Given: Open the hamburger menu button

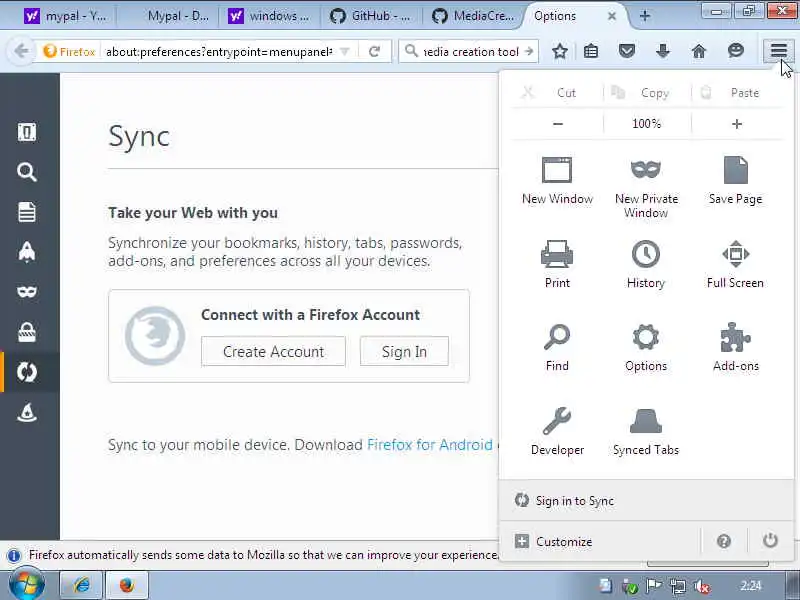Looking at the screenshot, I should 779,51.
